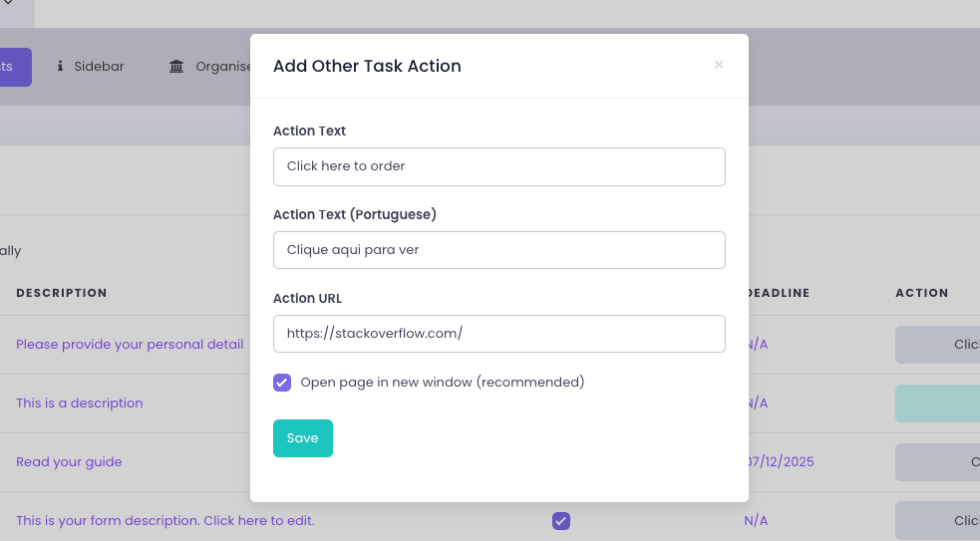Click the "This is a description" link
Screen dimensions: 980x541
80,404
